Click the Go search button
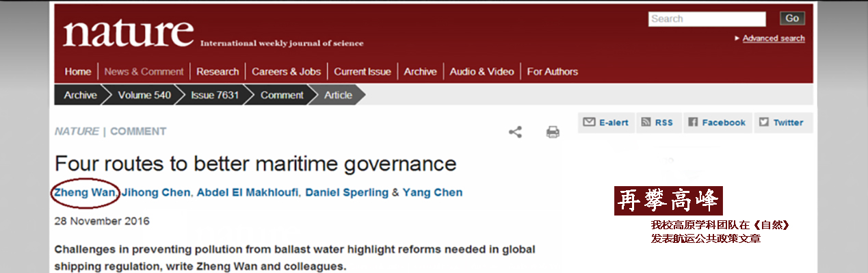This screenshot has width=868, height=273. pos(792,18)
